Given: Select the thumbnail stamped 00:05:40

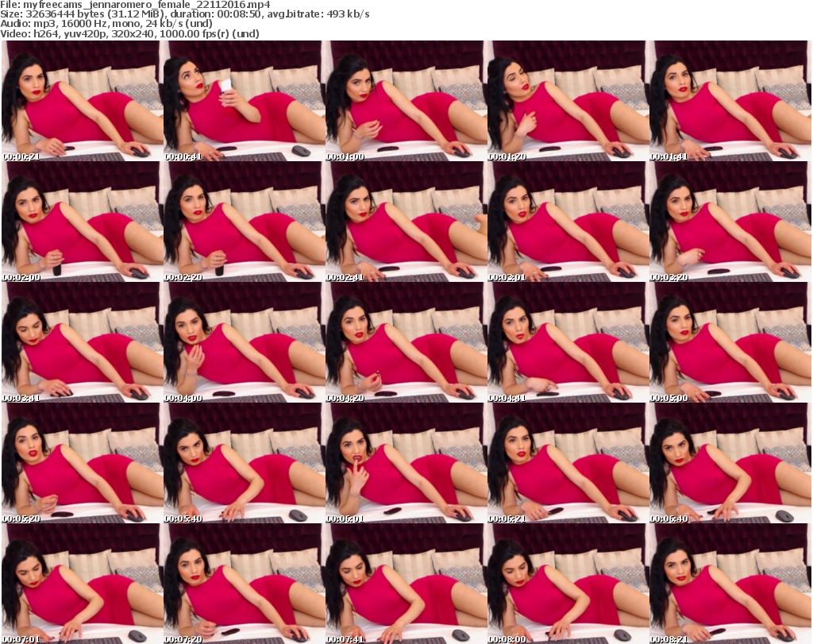Looking at the screenshot, I should [245, 463].
